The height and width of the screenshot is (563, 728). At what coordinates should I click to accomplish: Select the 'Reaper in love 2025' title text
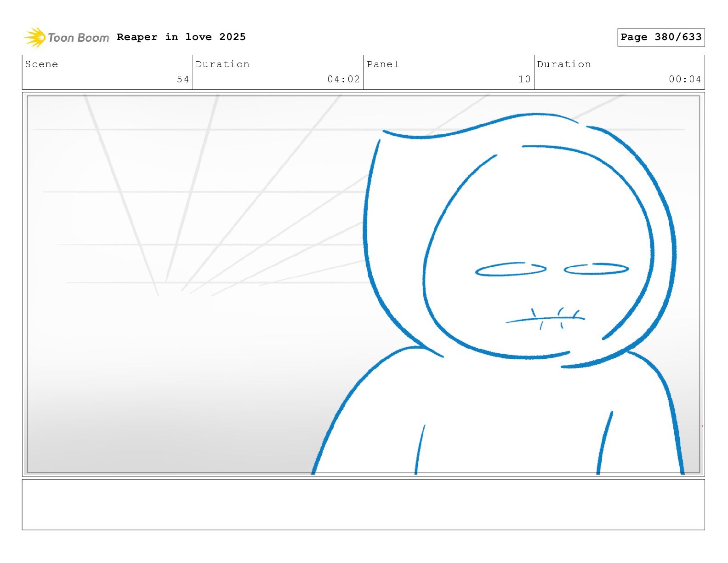[x=181, y=37]
